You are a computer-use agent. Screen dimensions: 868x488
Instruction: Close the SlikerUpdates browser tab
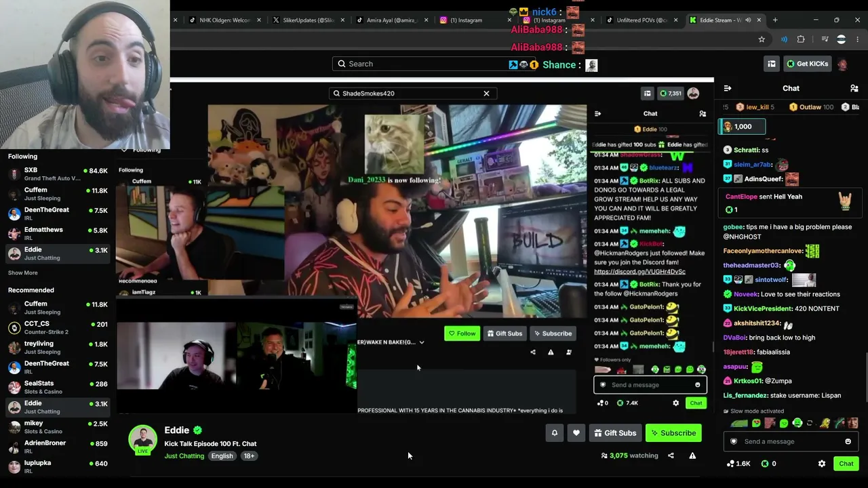(342, 20)
